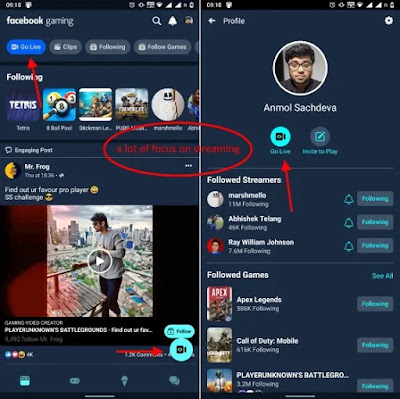This screenshot has width=400, height=399.
Task: Open the search icon in Facebook Gaming header
Action: click(157, 21)
